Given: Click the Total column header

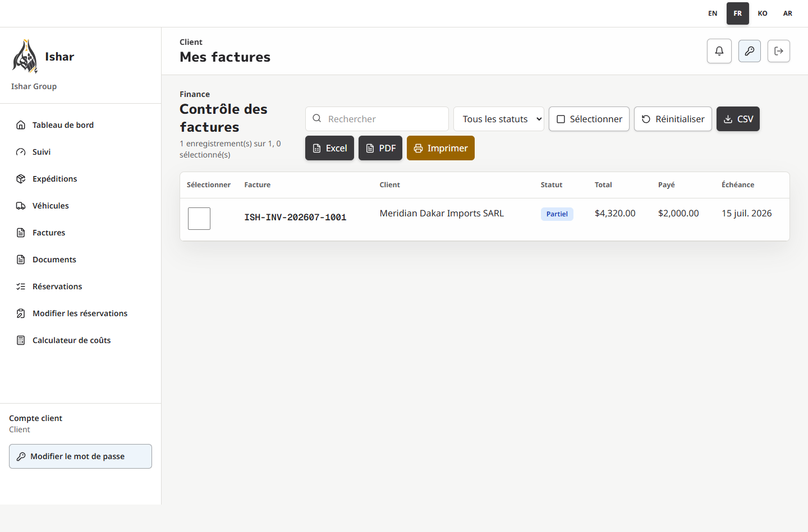Looking at the screenshot, I should pyautogui.click(x=603, y=184).
